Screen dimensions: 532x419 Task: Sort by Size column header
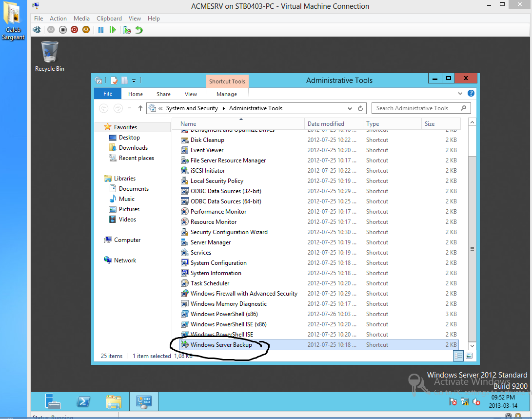441,124
